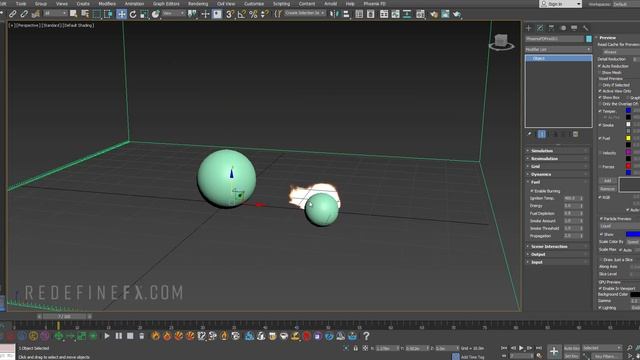Screen dimensions: 640x360
Task: Expand the Simulation rollout
Action: (558, 151)
